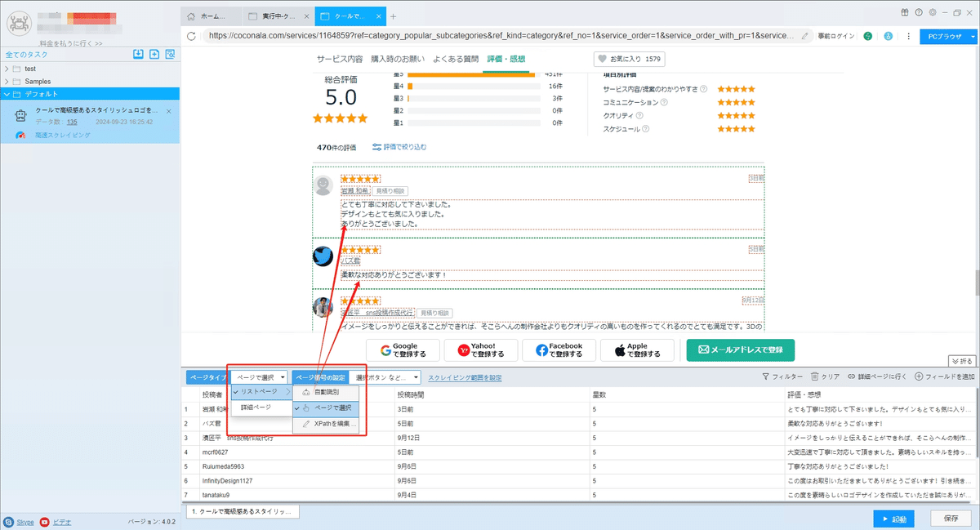Screen dimensions: 980x530
Task: Click 詳細ページに行く button
Action: coord(877,377)
